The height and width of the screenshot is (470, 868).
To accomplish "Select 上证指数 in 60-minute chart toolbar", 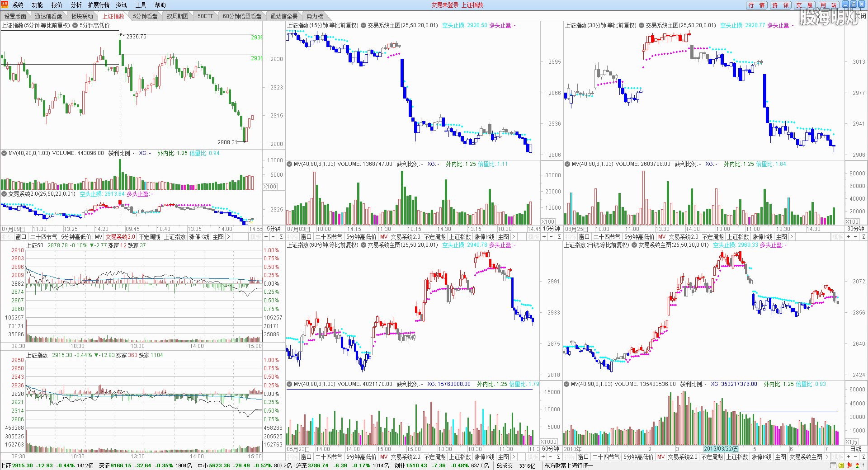I will point(460,457).
